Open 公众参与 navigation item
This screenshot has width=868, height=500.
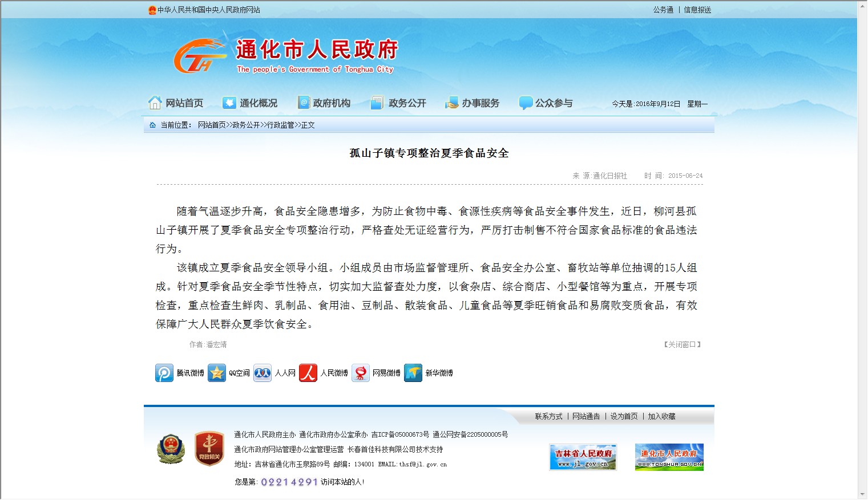tap(546, 103)
